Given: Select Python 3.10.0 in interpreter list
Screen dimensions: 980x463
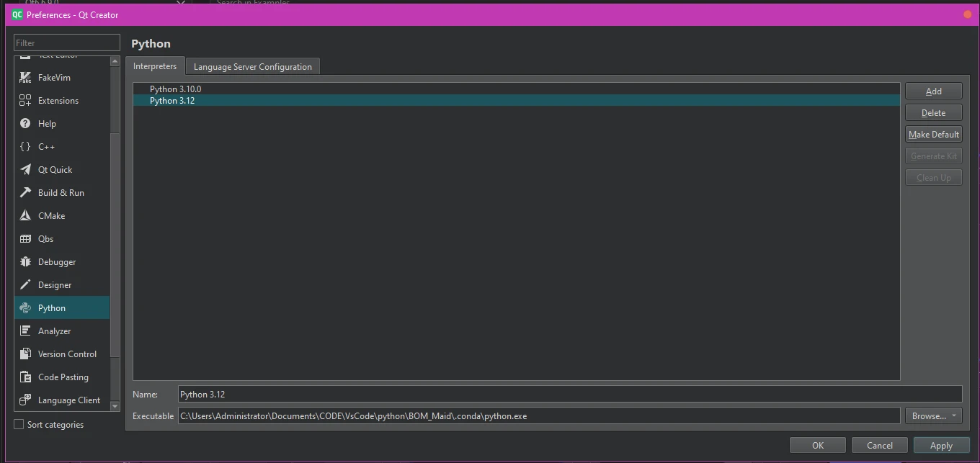Looking at the screenshot, I should [517, 89].
